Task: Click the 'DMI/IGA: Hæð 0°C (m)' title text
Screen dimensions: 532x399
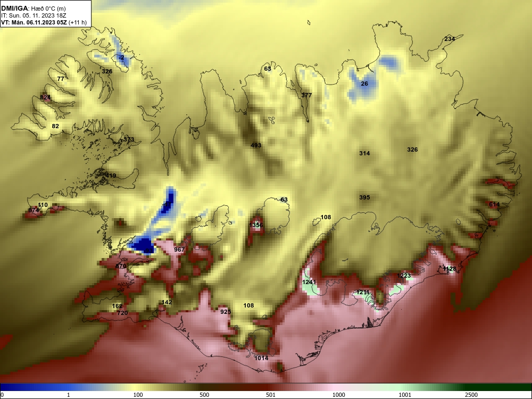Action: [33, 9]
